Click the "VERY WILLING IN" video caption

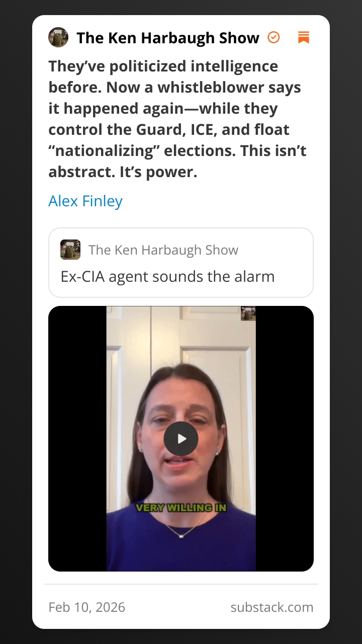click(x=181, y=508)
